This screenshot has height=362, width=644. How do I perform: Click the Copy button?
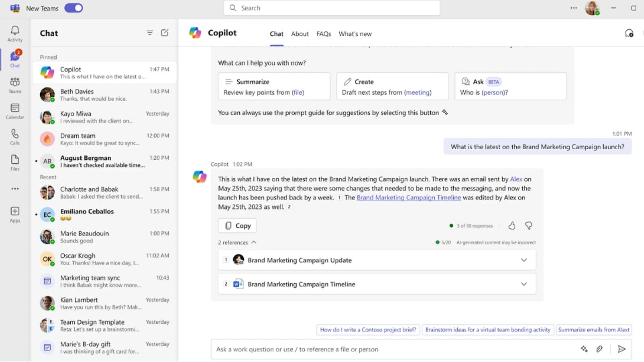pos(237,226)
